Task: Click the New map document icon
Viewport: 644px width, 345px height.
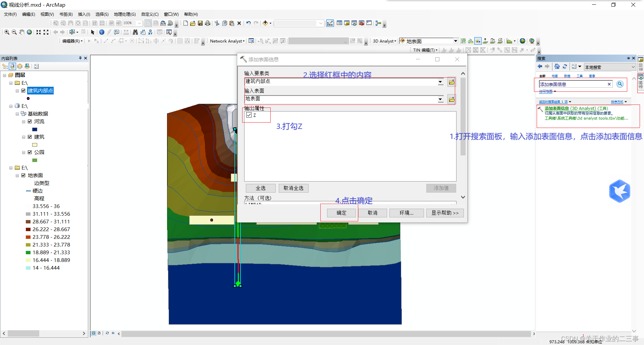Action: [x=185, y=23]
